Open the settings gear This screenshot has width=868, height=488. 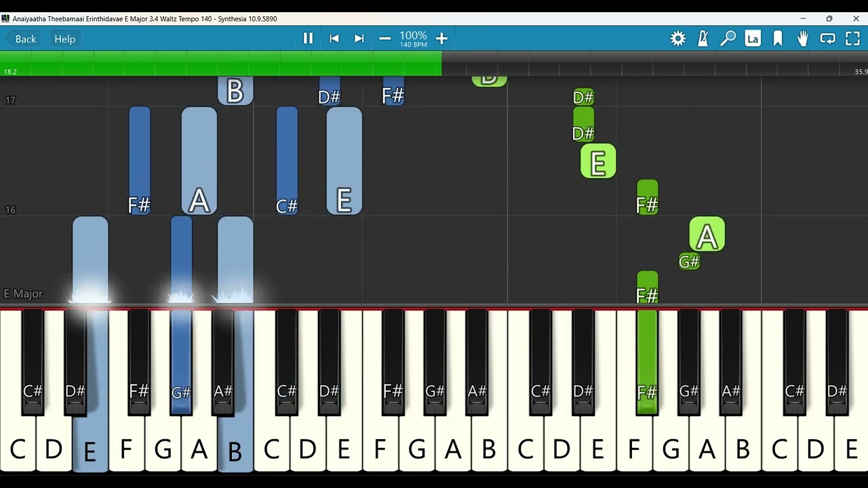coord(678,39)
